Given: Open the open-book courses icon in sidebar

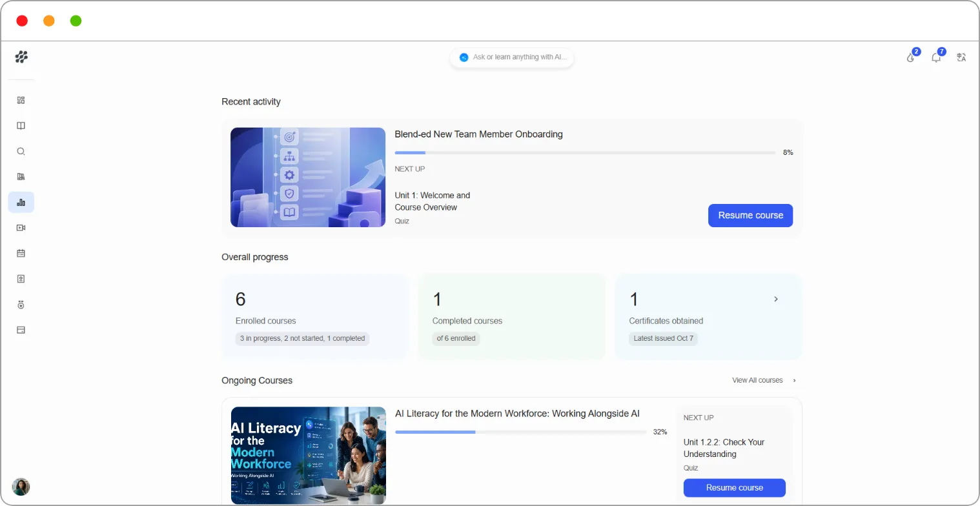Looking at the screenshot, I should click(21, 126).
